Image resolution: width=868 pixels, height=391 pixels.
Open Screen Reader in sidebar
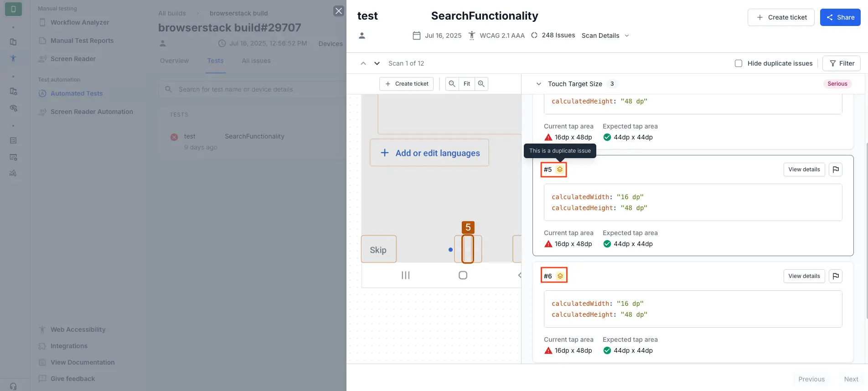click(73, 59)
